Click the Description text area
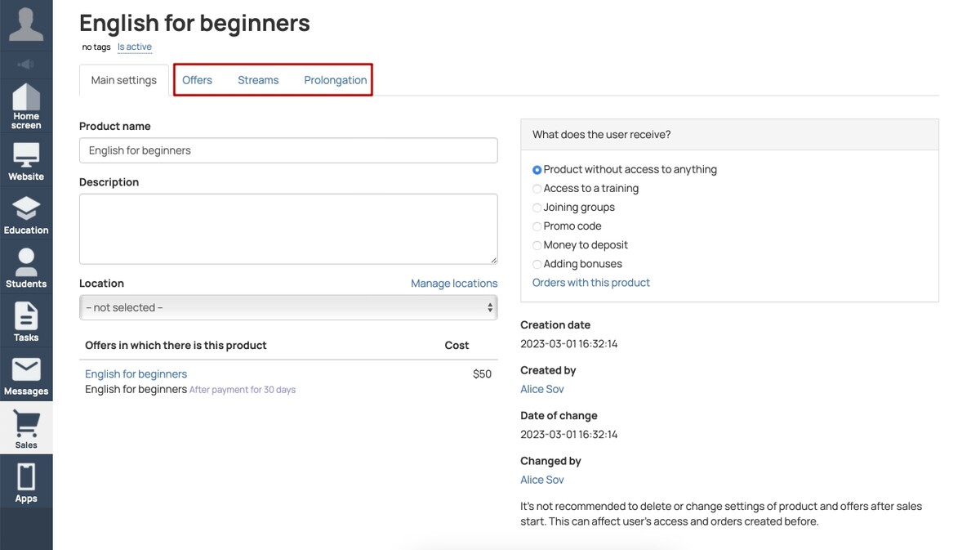Screen dimensions: 980x550 [x=288, y=229]
